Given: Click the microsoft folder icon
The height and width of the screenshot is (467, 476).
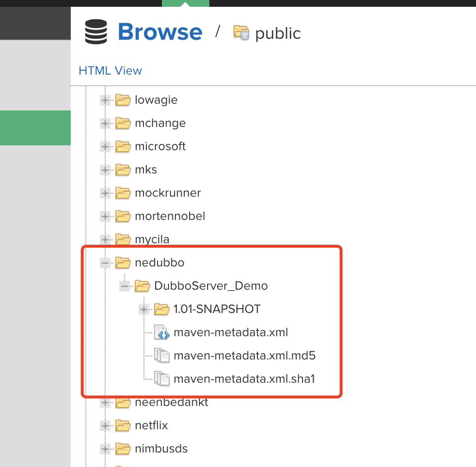Looking at the screenshot, I should [x=123, y=147].
